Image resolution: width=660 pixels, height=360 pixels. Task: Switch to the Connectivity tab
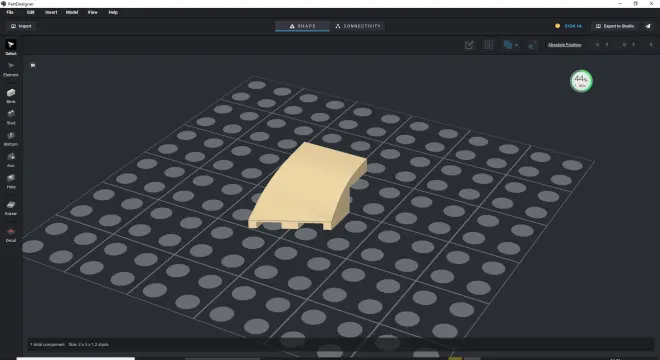coord(358,26)
